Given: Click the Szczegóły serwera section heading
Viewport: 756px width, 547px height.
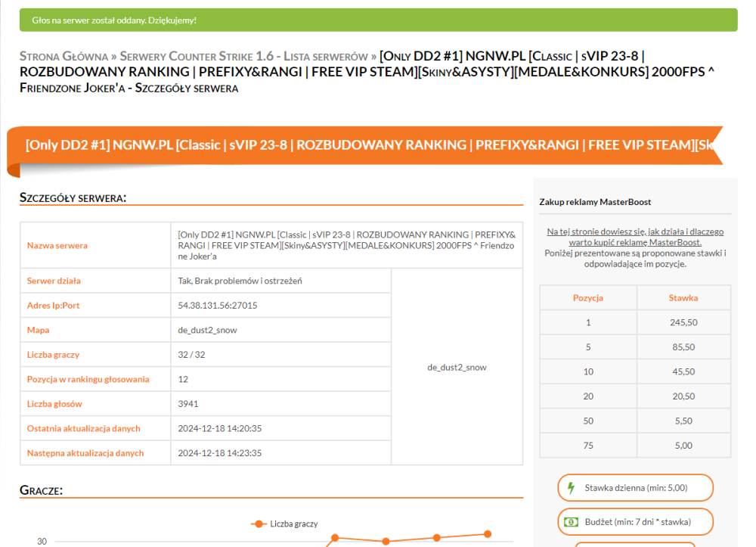Looking at the screenshot, I should [73, 197].
